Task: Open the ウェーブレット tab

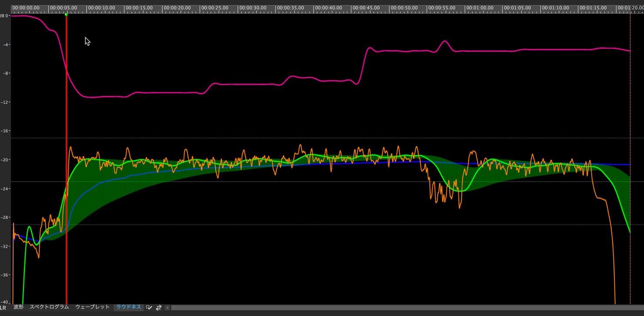Action: click(92, 307)
